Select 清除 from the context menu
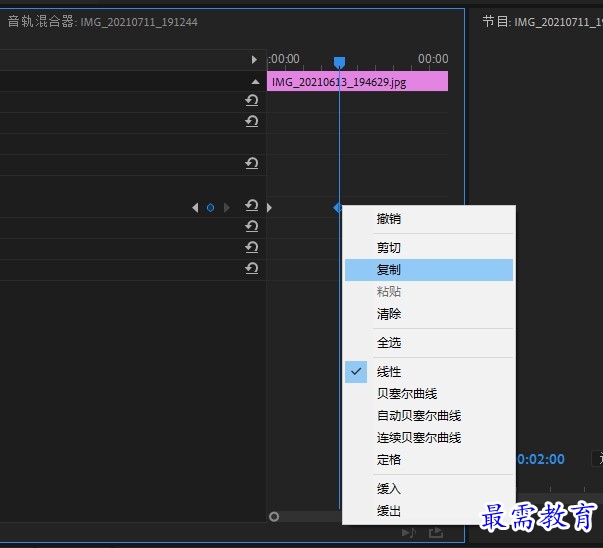This screenshot has height=548, width=603. click(429, 314)
